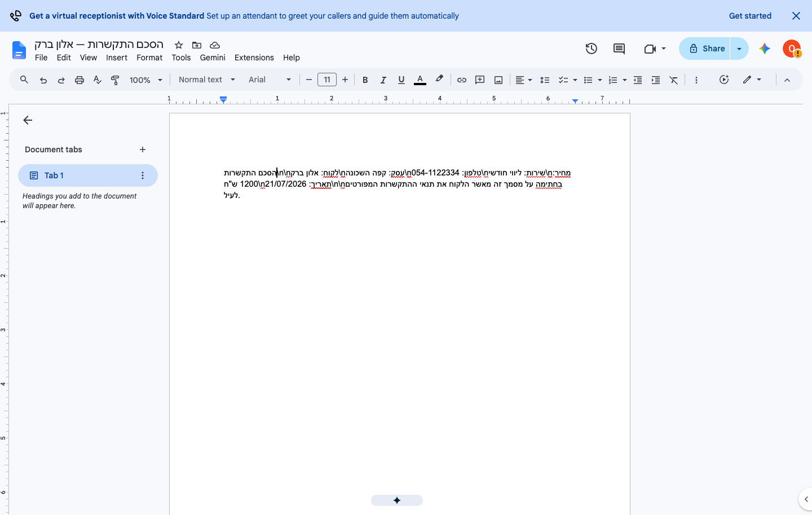
Task: Open the zoom level dropdown
Action: click(146, 80)
